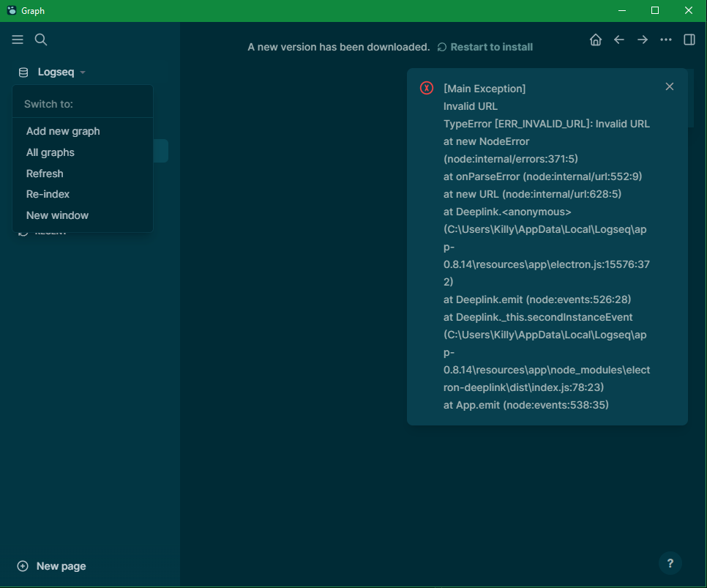The width and height of the screenshot is (707, 588).
Task: Select Re-index from the graph menu
Action: 47,194
